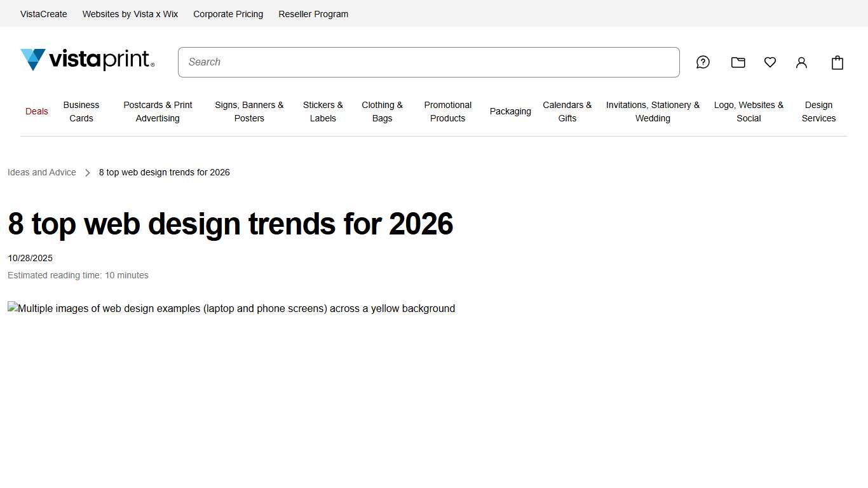Open the help question mark icon

(703, 62)
